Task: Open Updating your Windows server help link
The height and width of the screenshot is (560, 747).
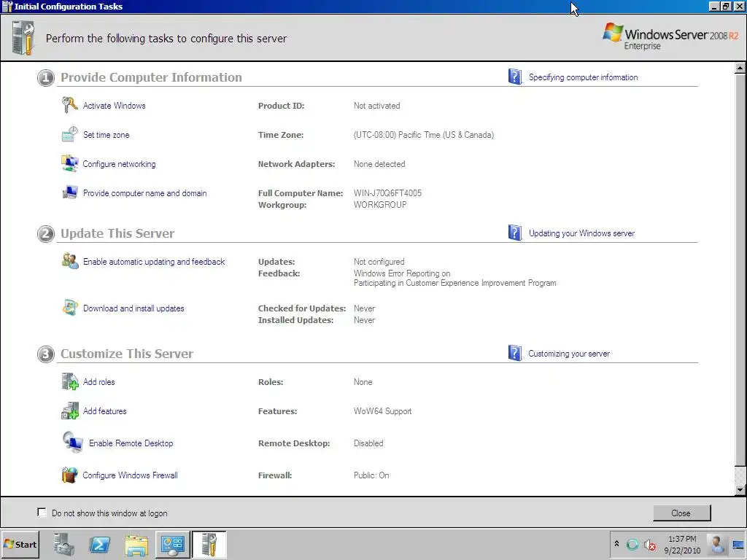Action: point(581,233)
